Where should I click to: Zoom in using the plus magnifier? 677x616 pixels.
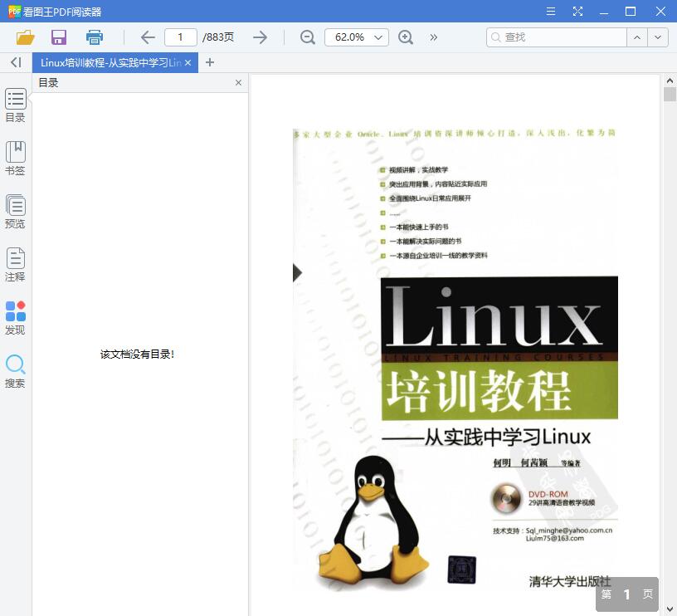[x=406, y=37]
